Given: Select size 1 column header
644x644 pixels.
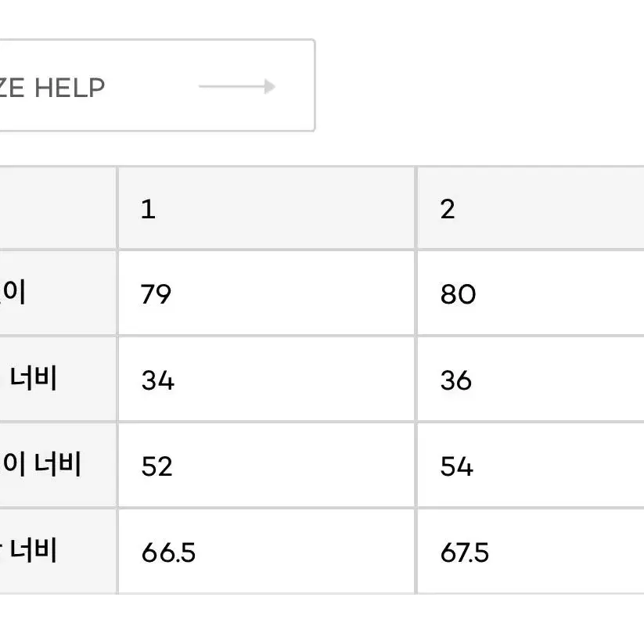Looking at the screenshot, I should pyautogui.click(x=266, y=208).
